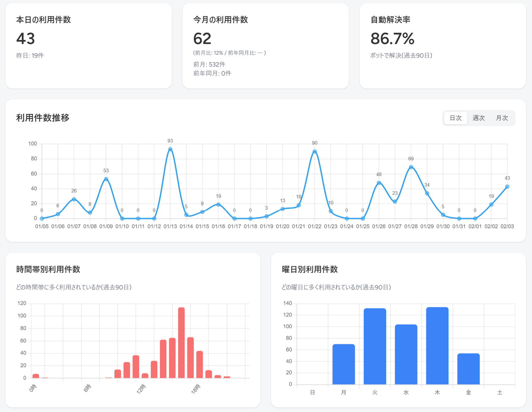532x412 pixels.
Task: Click the 01/09 data point valued 53
Action: coord(106,179)
